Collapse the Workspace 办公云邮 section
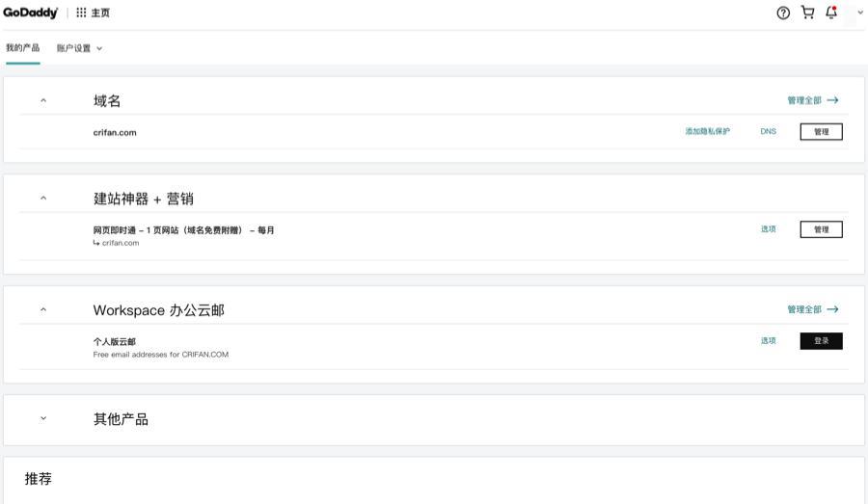868x504 pixels. 43,309
